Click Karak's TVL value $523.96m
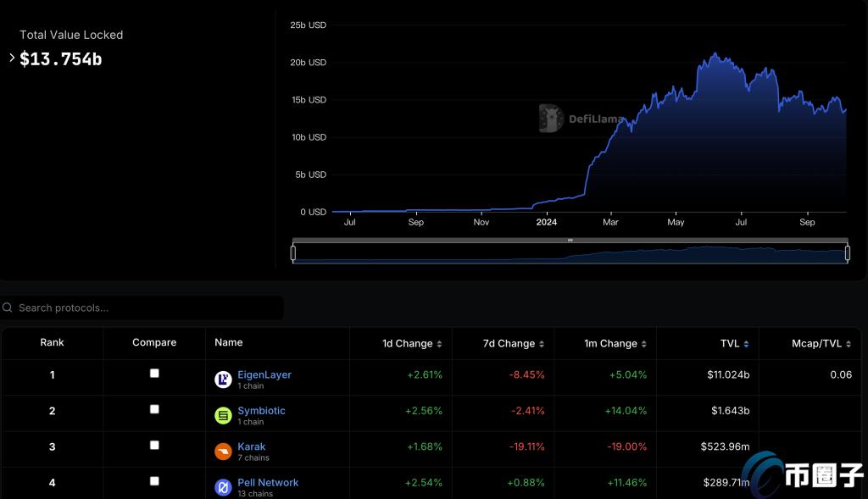Viewport: 868px width, 499px height. click(726, 446)
